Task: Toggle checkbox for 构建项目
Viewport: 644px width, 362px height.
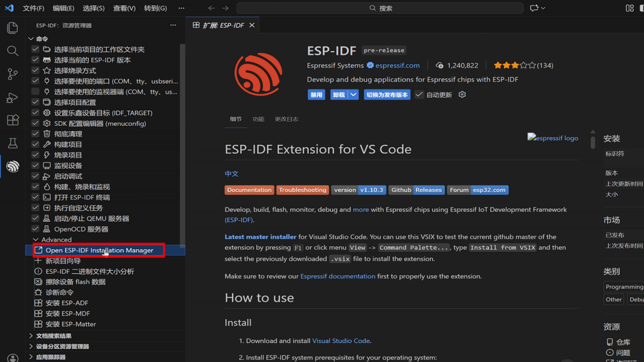Action: [x=35, y=145]
